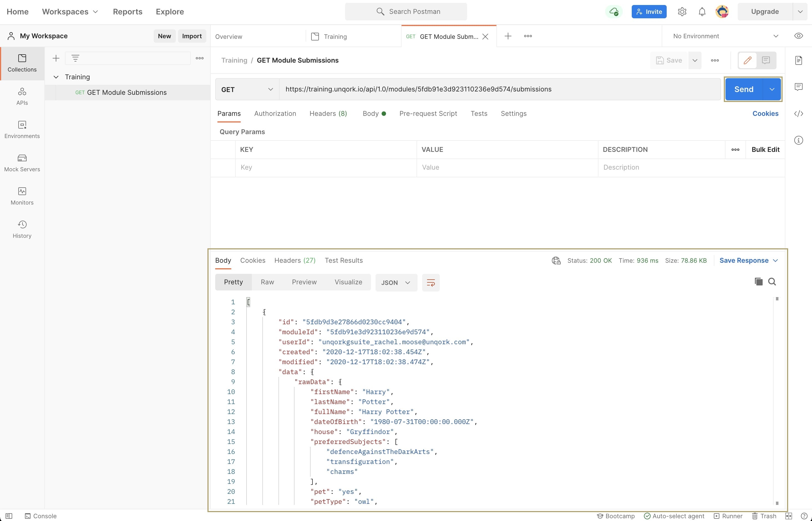This screenshot has width=812, height=521.
Task: Close the GET Module Submissions tab
Action: coord(485,37)
